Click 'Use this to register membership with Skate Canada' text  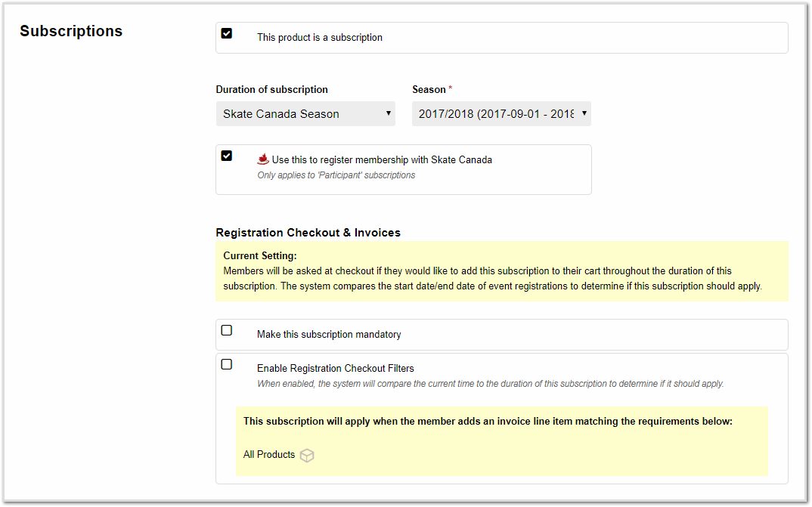click(x=382, y=160)
